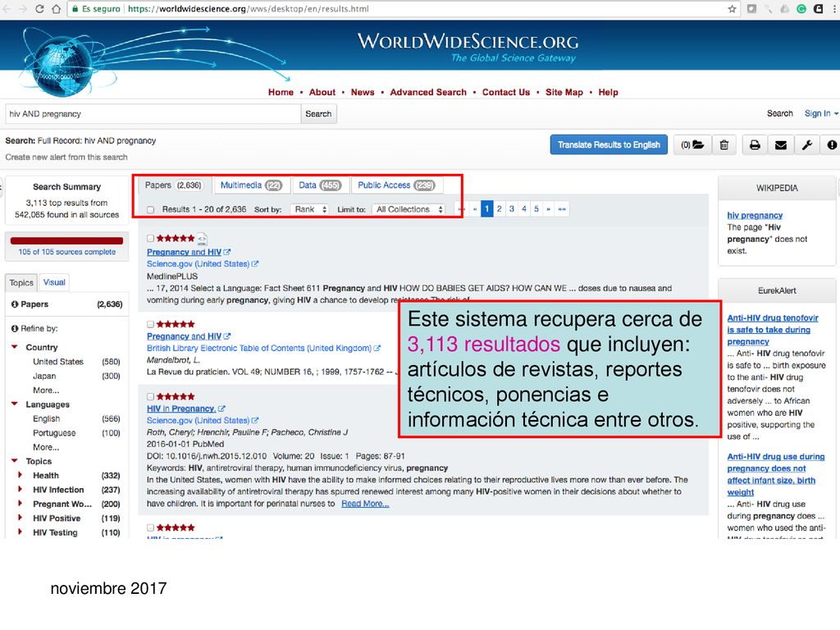Viewport: 840px width, 630px height.
Task: Switch to the Multimedia tab
Action: (251, 185)
